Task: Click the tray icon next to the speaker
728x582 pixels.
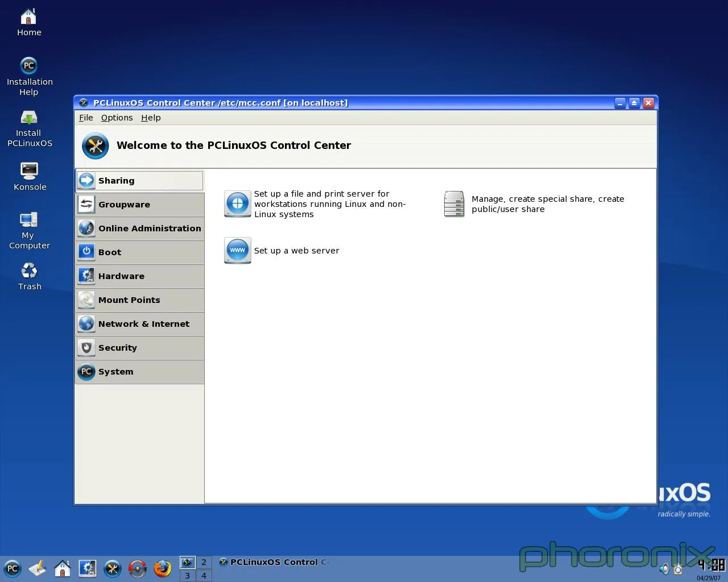Action: tap(678, 568)
